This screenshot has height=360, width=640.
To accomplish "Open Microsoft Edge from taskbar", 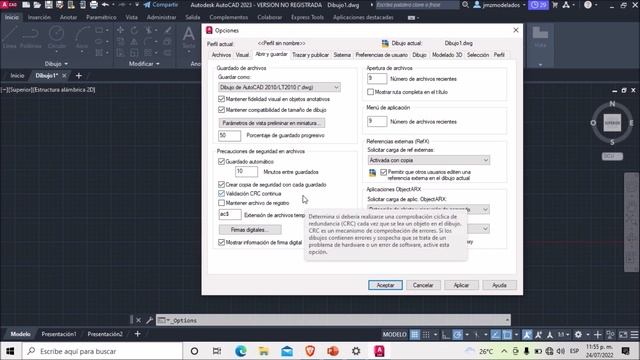I will [x=241, y=351].
